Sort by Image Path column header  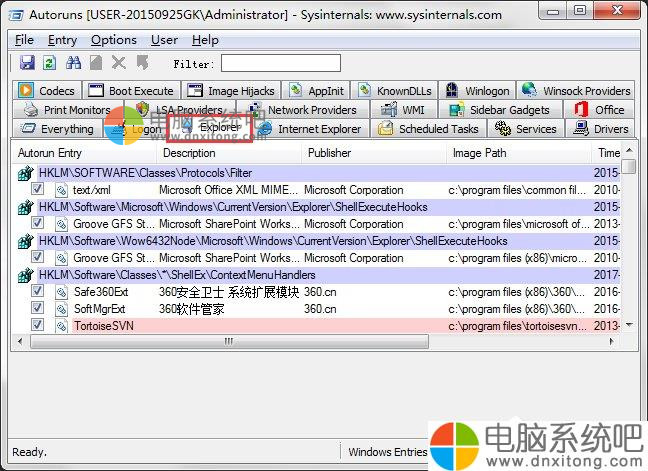(519, 153)
